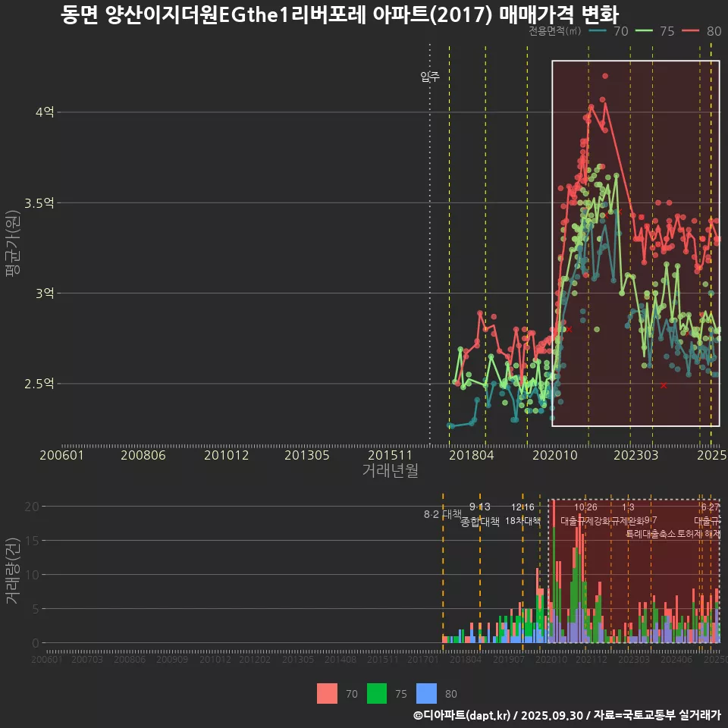
Task: Select the 9·13 종합대책 policy annotation
Action: point(480,515)
